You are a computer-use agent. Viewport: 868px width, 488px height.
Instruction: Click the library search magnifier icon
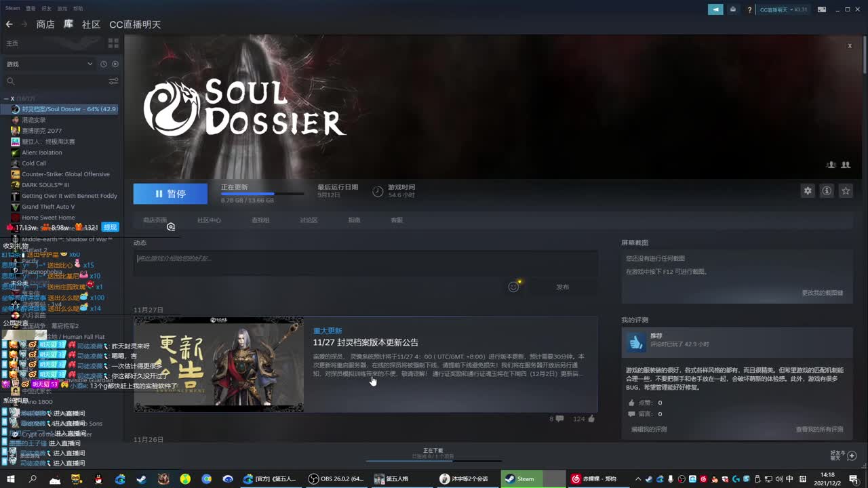tap(10, 81)
